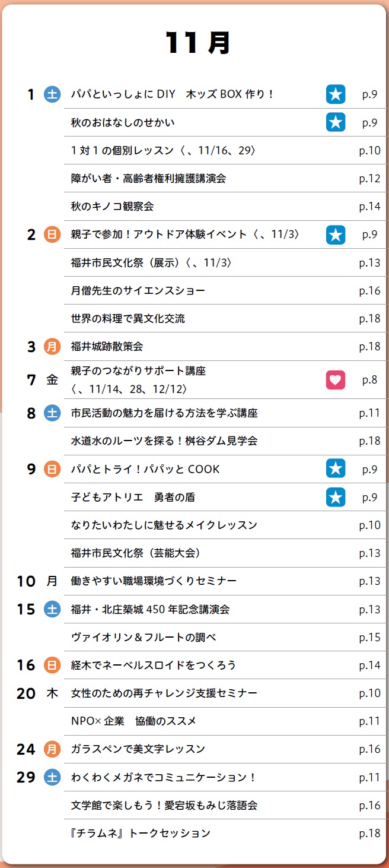The image size is (389, 868).
Task: Click the orange 日 badge for November 2
Action: pyautogui.click(x=52, y=235)
